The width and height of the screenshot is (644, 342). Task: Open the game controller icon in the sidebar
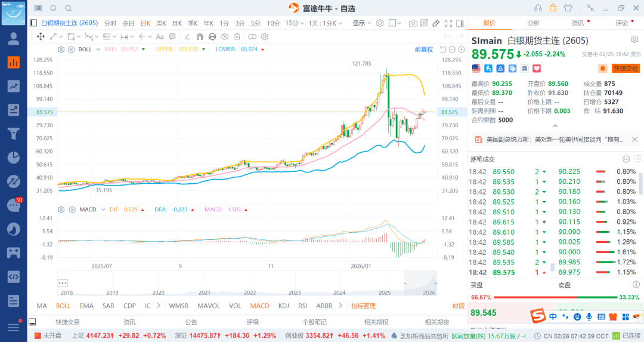pyautogui.click(x=14, y=252)
